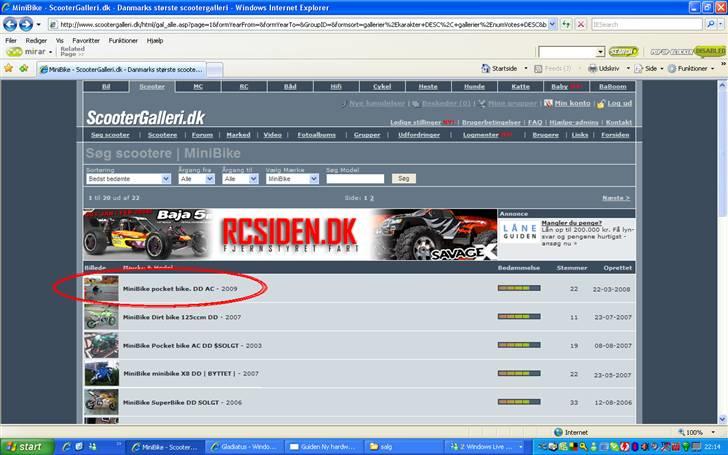Open thumbnail of MiniBike pocket bike 2009

[101, 288]
